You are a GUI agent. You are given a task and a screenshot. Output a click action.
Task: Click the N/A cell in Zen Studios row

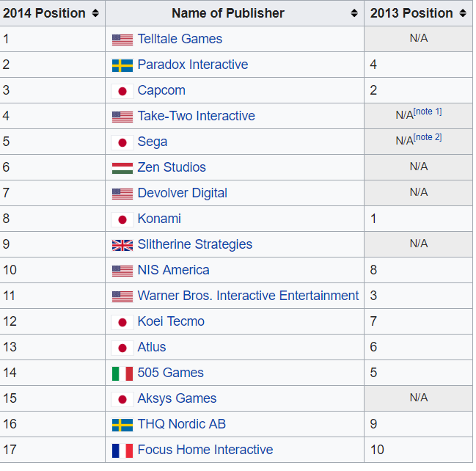point(418,167)
